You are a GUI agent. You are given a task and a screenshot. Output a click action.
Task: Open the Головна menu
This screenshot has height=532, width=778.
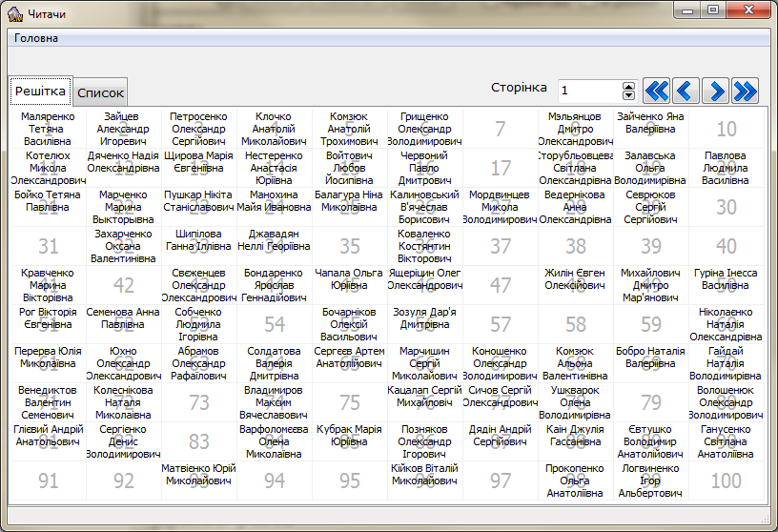tap(36, 38)
